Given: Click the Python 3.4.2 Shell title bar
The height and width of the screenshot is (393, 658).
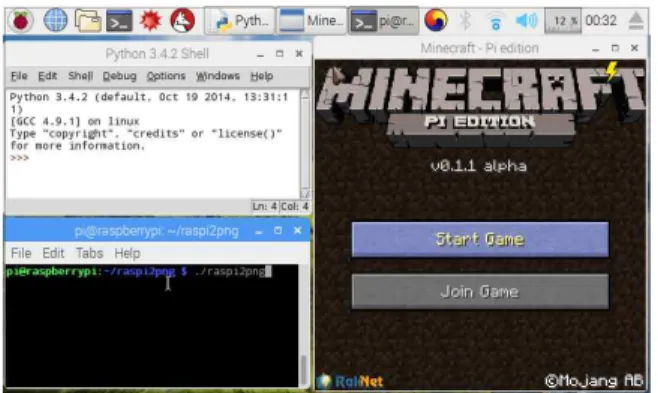Looking at the screenshot, I should [157, 54].
